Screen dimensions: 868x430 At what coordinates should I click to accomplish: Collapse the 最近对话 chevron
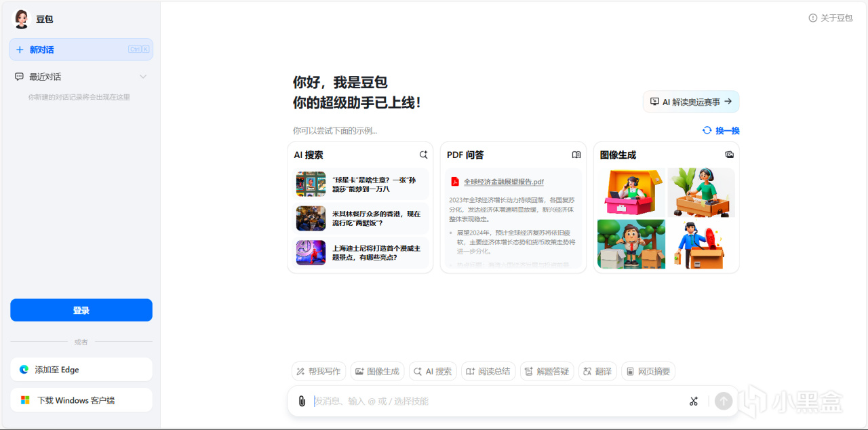click(143, 77)
